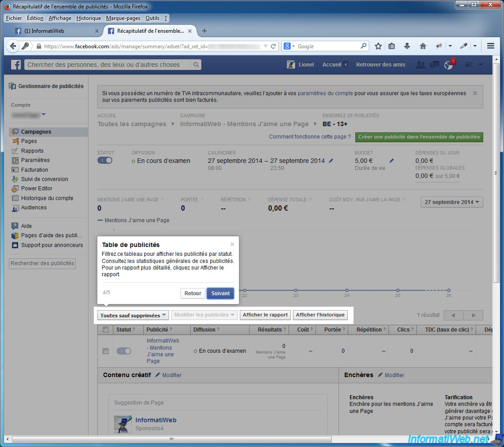Click the Suivant button
This screenshot has width=504, height=447.
[220, 293]
